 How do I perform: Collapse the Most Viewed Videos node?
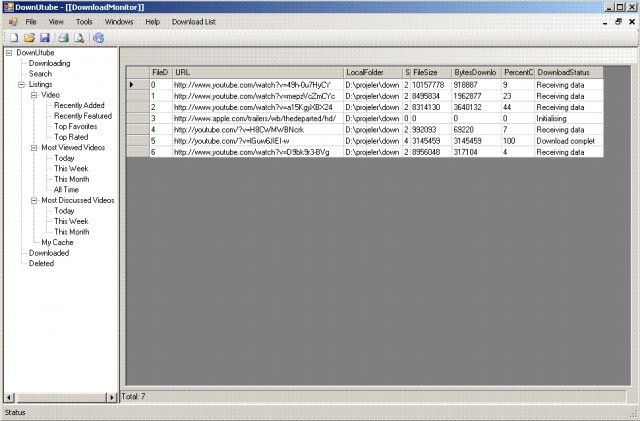(x=34, y=148)
